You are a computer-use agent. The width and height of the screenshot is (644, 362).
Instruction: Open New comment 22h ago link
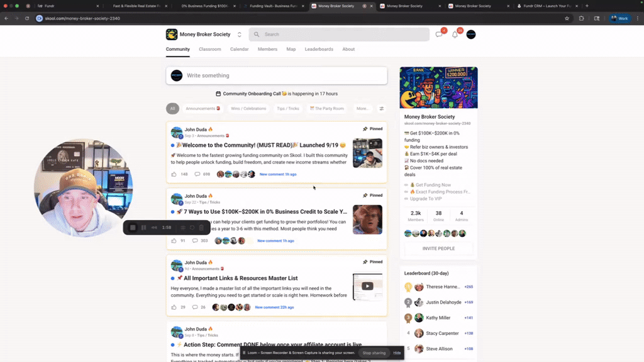point(274,307)
